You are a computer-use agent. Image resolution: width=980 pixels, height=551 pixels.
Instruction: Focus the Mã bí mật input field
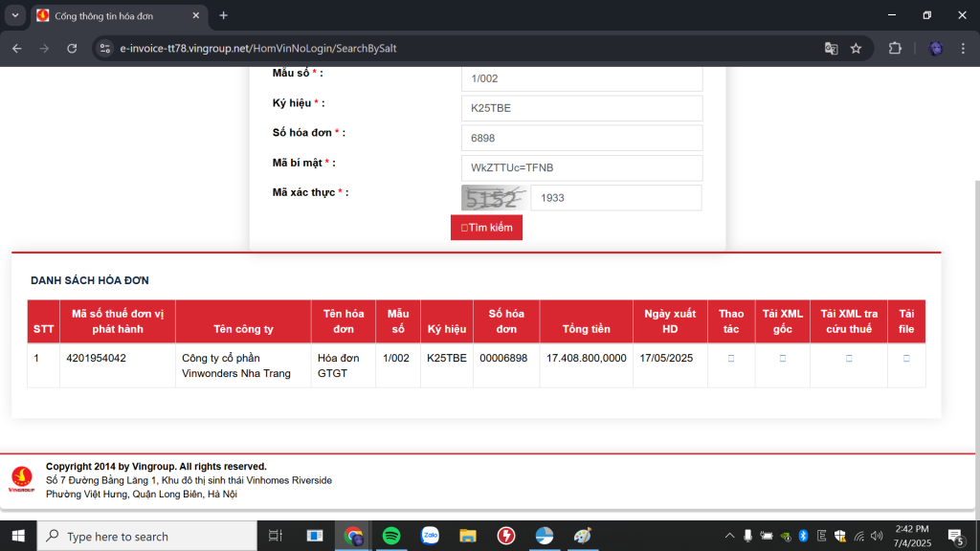[x=582, y=168]
